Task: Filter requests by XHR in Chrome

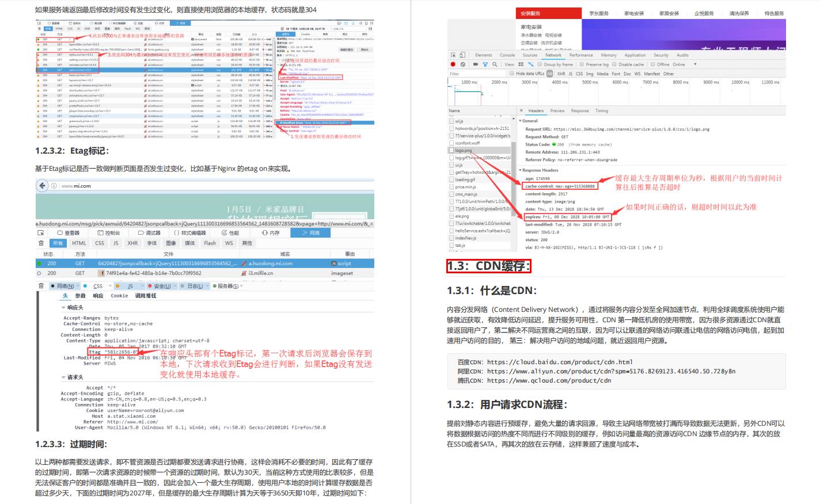Action: pos(561,74)
